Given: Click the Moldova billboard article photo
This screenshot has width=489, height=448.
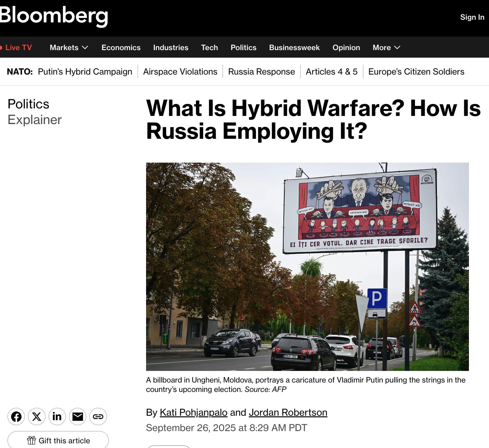Looking at the screenshot, I should (308, 267).
